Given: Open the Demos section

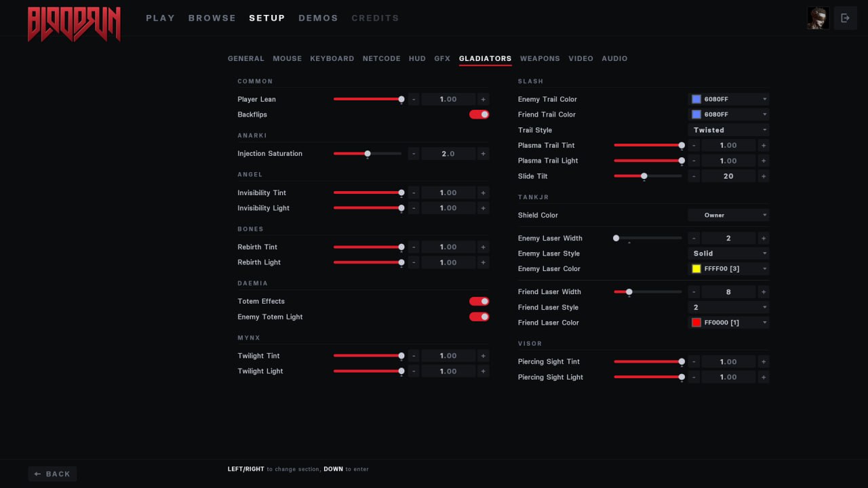Looking at the screenshot, I should click(x=318, y=18).
